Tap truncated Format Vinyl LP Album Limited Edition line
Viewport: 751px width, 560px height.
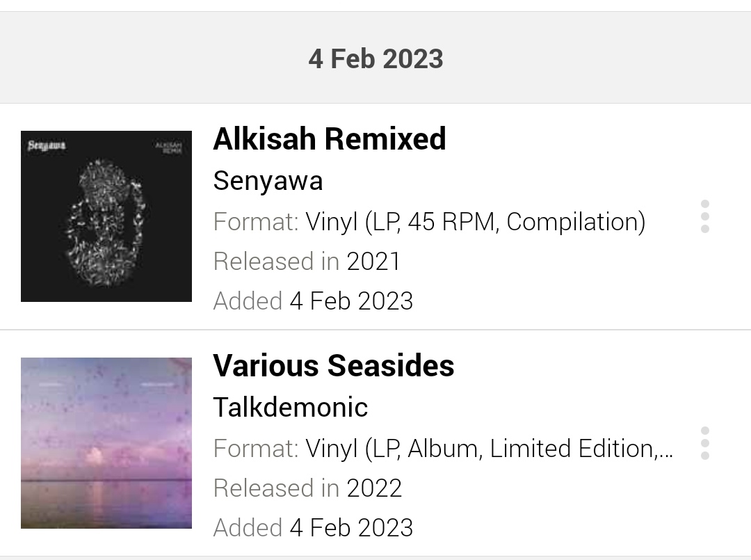(x=443, y=449)
